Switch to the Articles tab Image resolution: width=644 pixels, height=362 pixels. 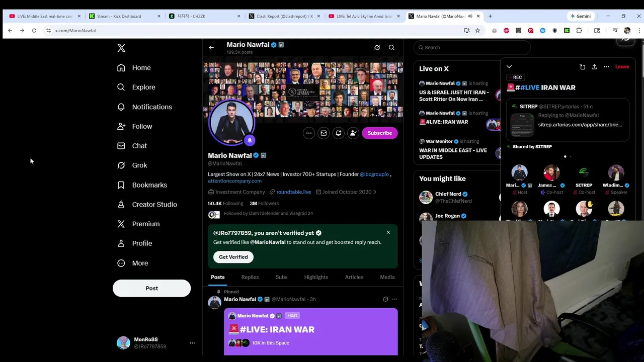click(x=354, y=277)
